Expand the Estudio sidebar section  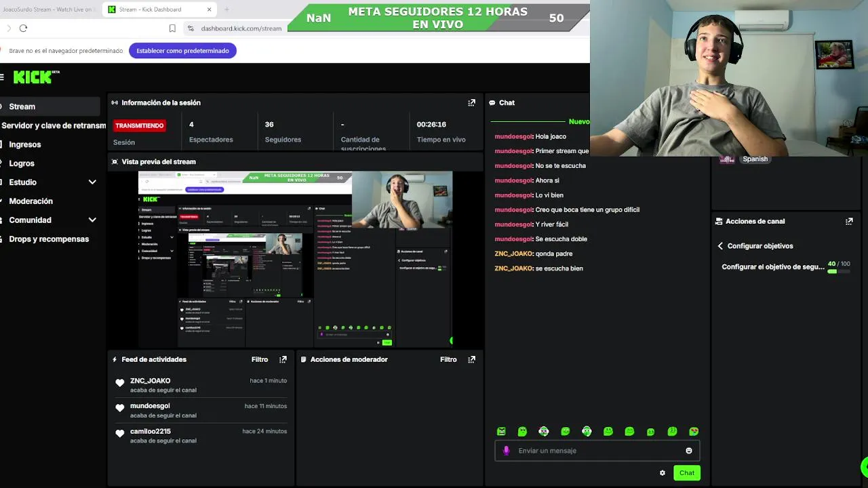coord(92,182)
